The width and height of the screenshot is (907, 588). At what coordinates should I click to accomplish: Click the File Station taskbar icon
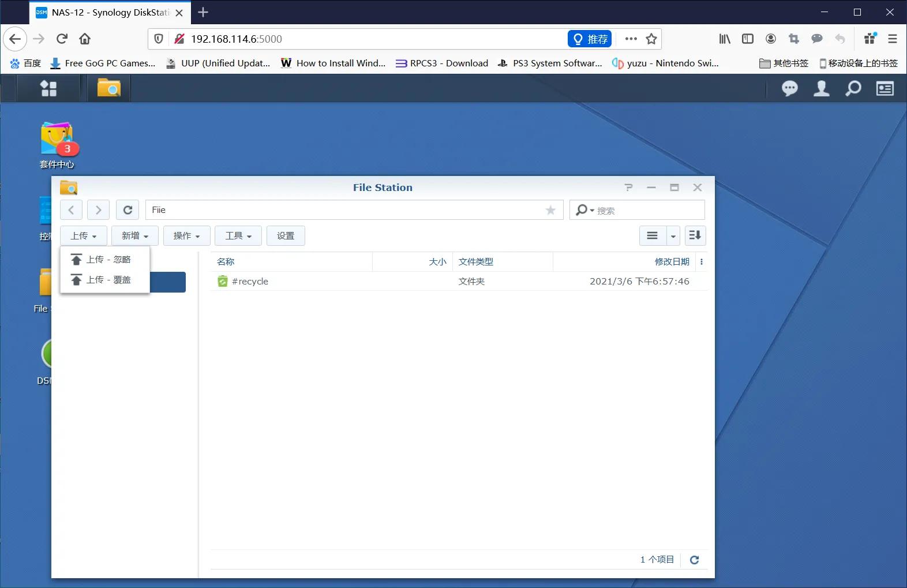tap(108, 88)
